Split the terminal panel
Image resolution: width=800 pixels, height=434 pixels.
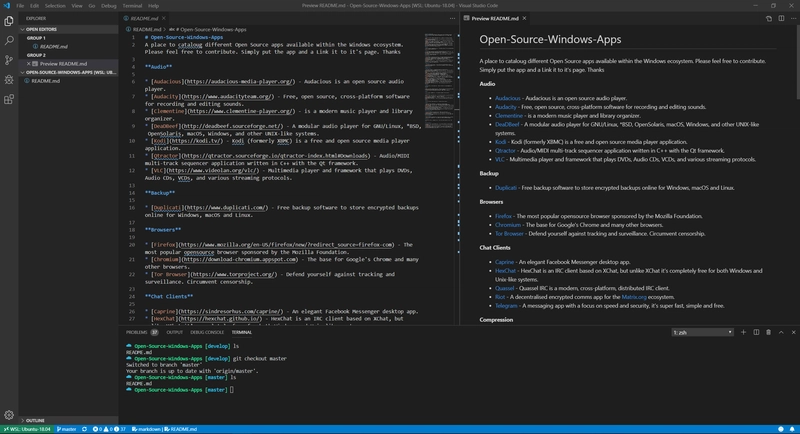[x=756, y=333]
